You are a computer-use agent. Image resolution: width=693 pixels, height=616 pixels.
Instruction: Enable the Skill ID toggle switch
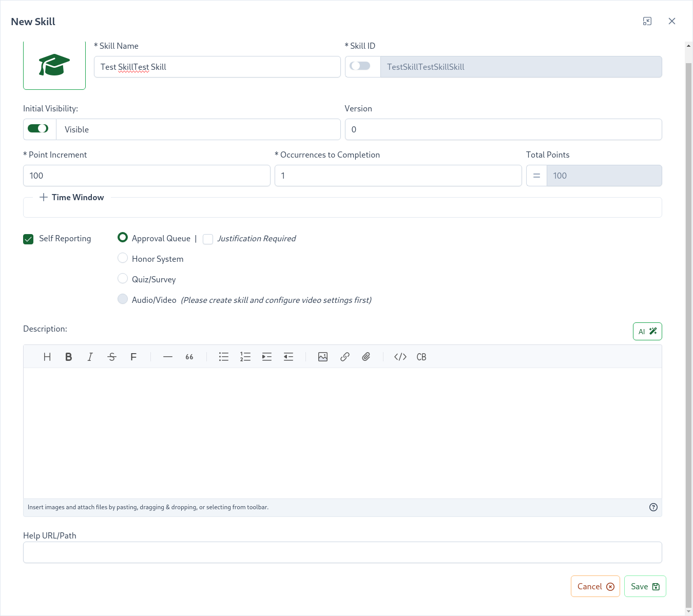[x=362, y=66]
